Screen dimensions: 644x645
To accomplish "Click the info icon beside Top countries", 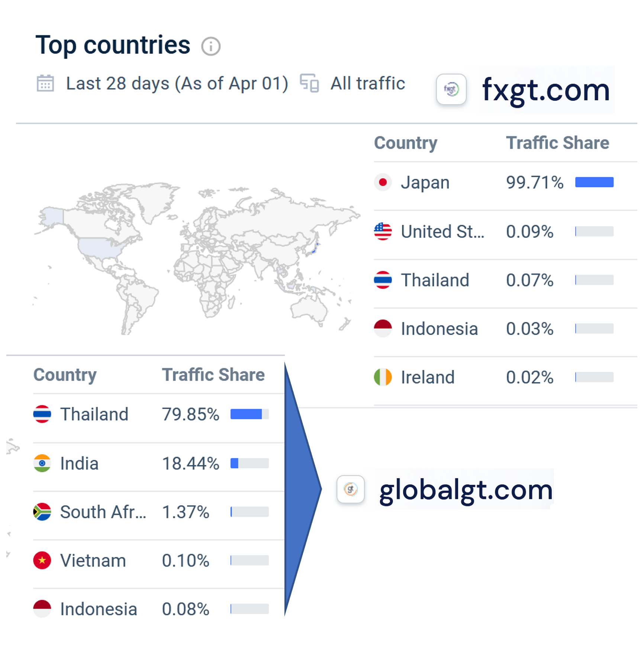I will click(211, 47).
